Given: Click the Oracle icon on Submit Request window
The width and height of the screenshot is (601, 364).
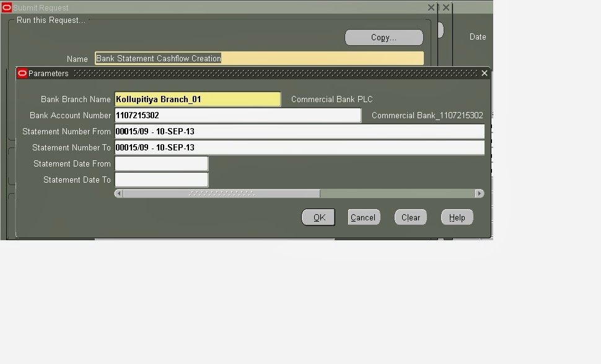Looking at the screenshot, I should click(6, 7).
